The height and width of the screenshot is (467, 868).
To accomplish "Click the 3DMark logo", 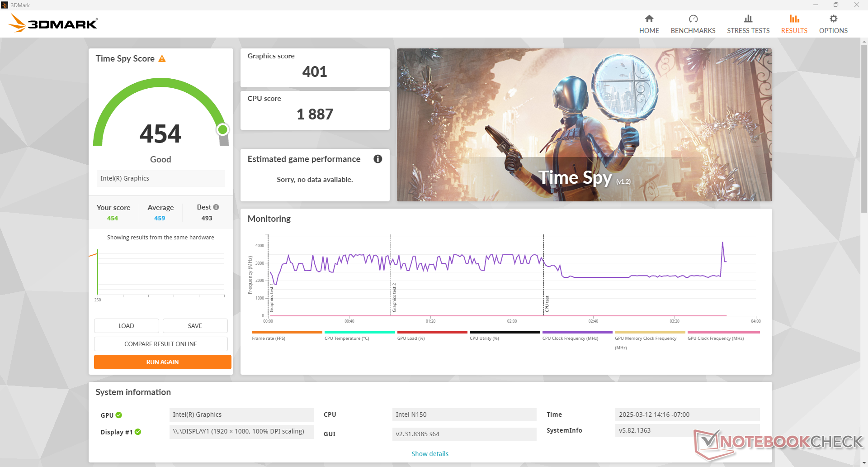I will 53,23.
